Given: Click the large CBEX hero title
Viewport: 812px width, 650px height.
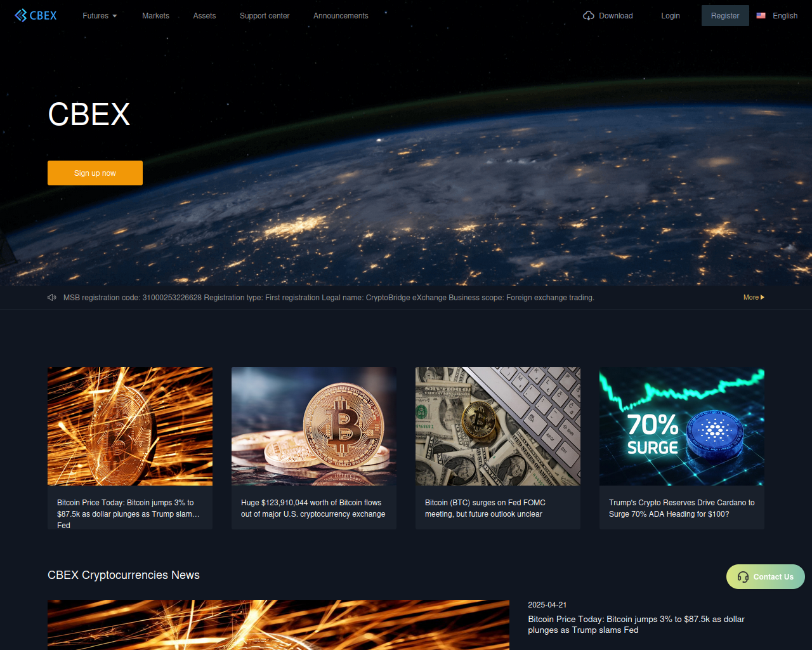Looking at the screenshot, I should (89, 115).
